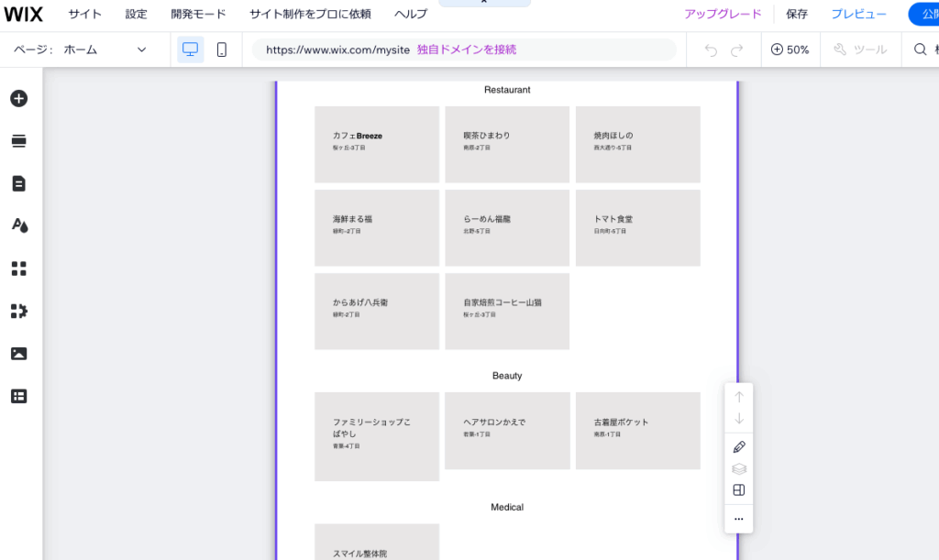Open the Media panel
939x560 pixels.
[18, 353]
